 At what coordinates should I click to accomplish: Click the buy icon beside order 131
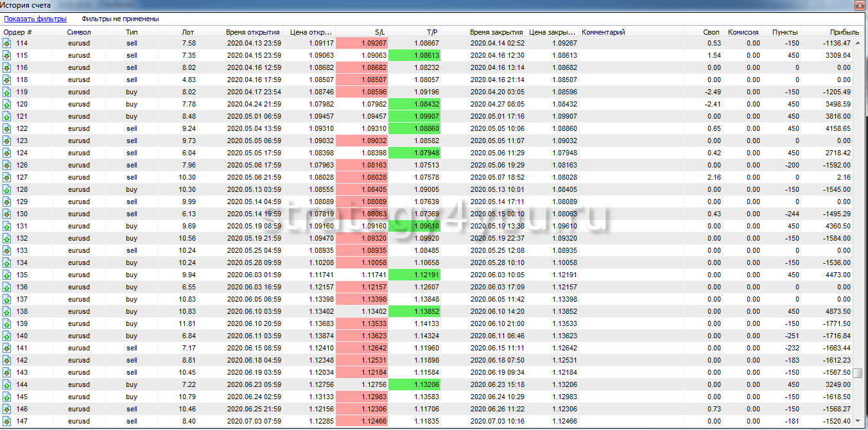click(x=7, y=226)
